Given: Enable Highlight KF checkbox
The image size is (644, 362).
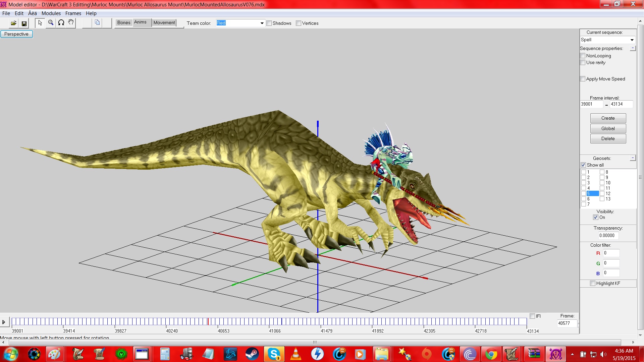Looking at the screenshot, I should 593,283.
